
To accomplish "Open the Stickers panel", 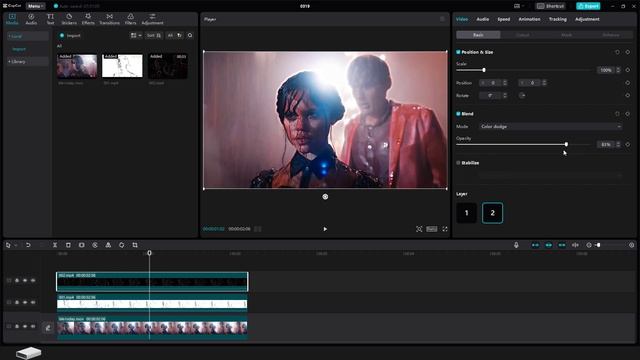I will click(x=69, y=19).
